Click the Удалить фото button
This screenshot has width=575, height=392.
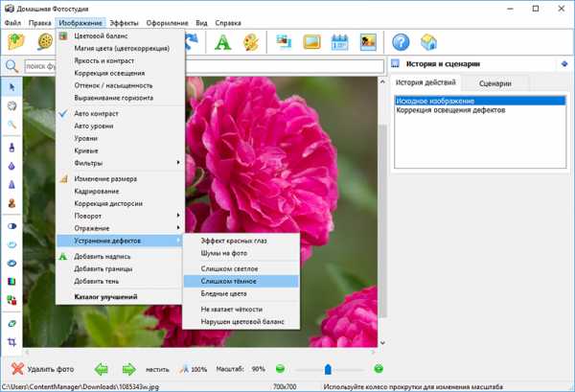coord(43,369)
